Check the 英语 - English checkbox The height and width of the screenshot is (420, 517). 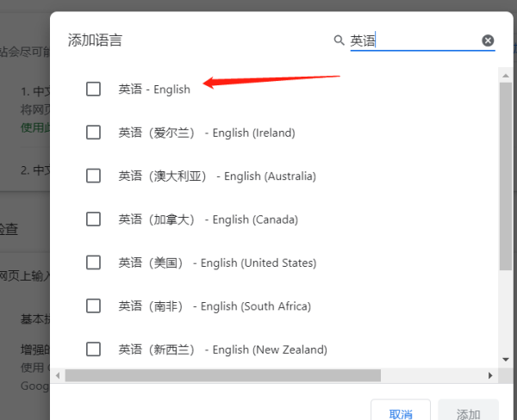click(x=93, y=89)
